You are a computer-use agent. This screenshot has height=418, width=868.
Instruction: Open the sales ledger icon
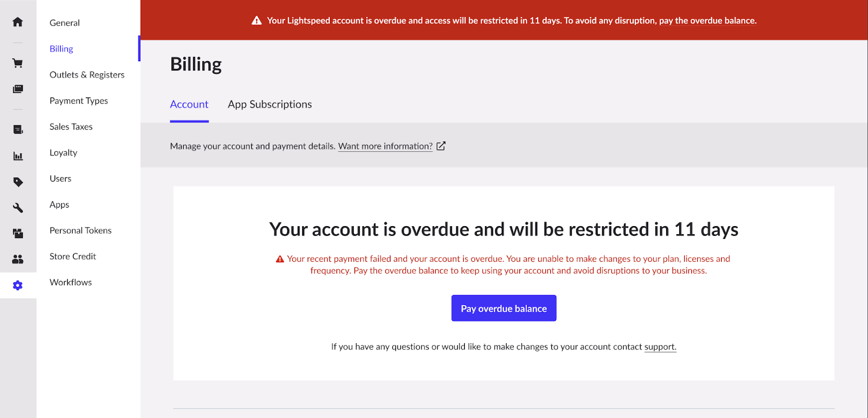(18, 130)
